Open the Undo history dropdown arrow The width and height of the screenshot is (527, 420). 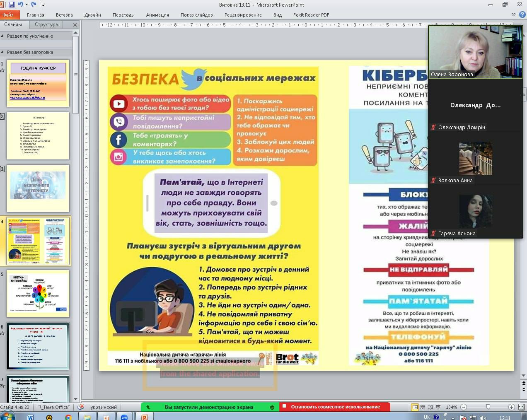(x=27, y=5)
